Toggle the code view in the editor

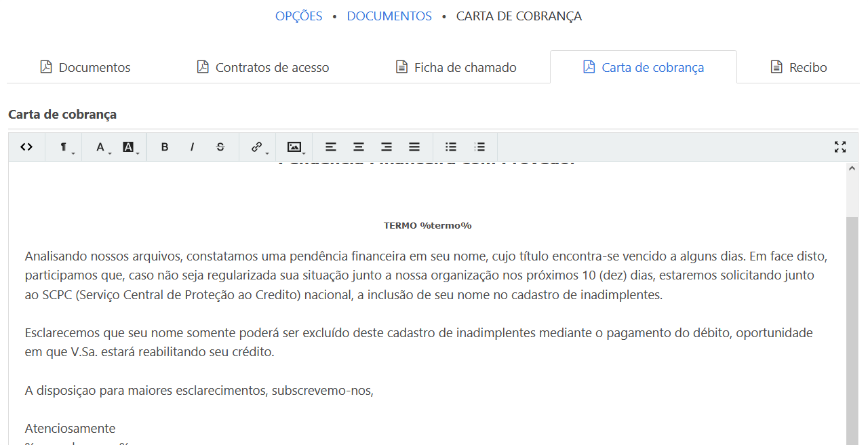point(26,147)
